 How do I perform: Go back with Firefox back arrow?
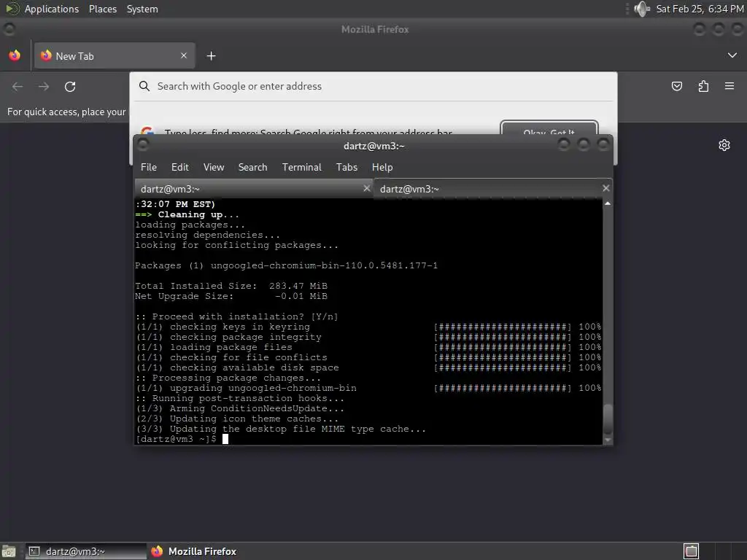pos(18,87)
